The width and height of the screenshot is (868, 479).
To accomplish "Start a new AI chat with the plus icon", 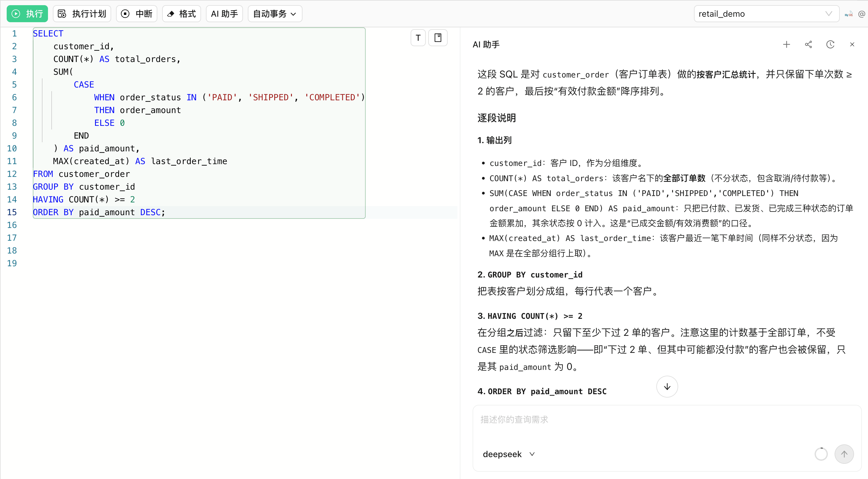I will (x=787, y=45).
